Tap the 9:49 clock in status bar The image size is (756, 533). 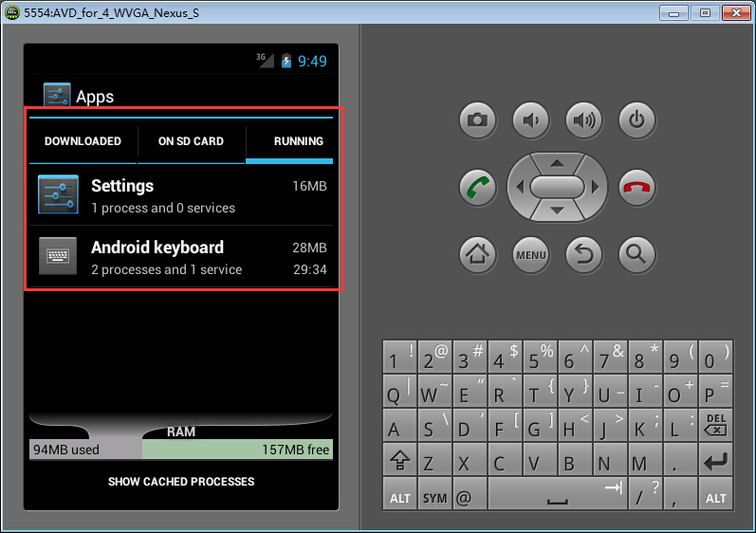(x=312, y=62)
